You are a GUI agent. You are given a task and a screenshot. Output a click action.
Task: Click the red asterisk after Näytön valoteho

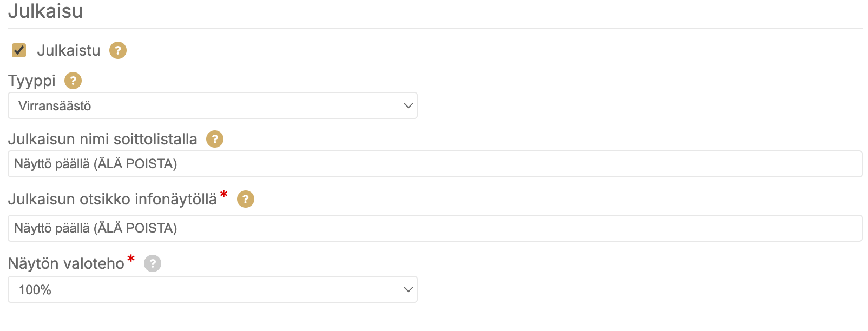(131, 260)
